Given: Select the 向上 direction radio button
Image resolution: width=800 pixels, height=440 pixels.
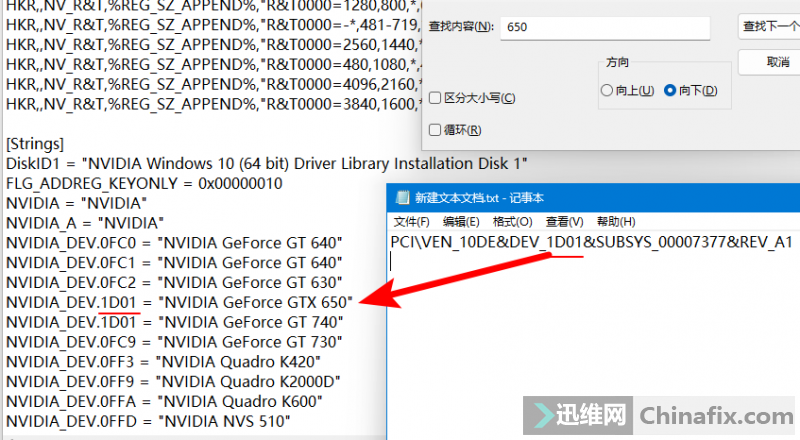Looking at the screenshot, I should pyautogui.click(x=607, y=91).
